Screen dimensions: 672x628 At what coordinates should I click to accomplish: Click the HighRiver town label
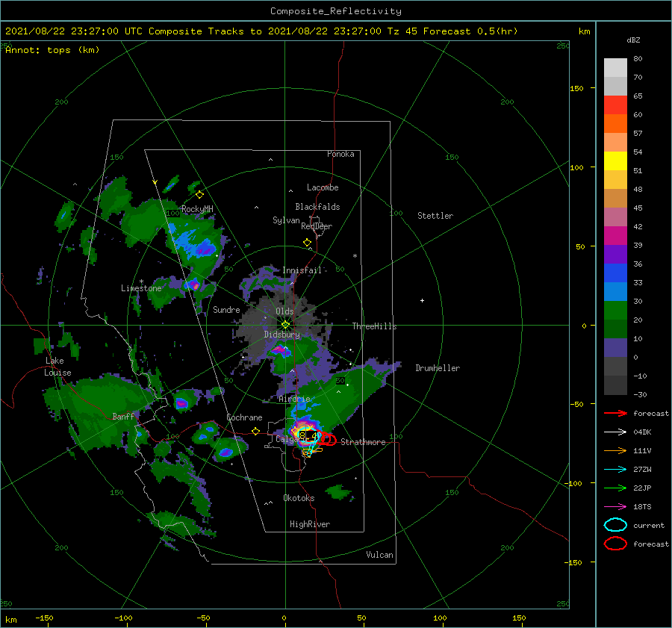pos(310,524)
